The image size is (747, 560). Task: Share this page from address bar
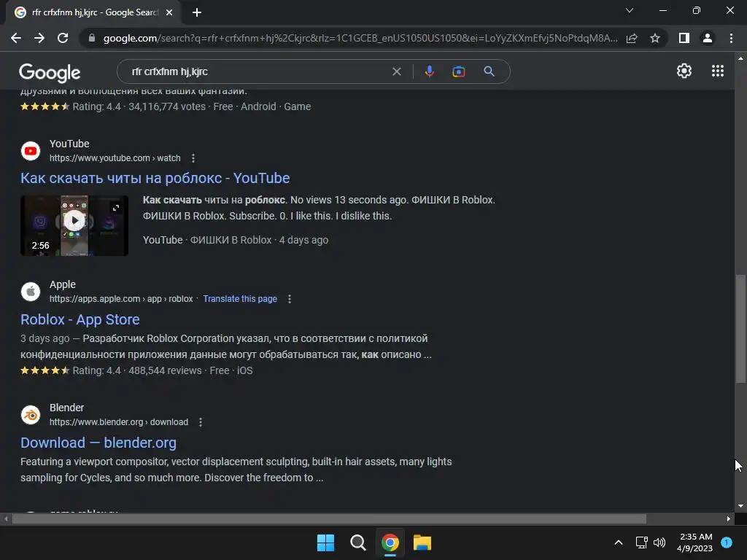click(632, 38)
